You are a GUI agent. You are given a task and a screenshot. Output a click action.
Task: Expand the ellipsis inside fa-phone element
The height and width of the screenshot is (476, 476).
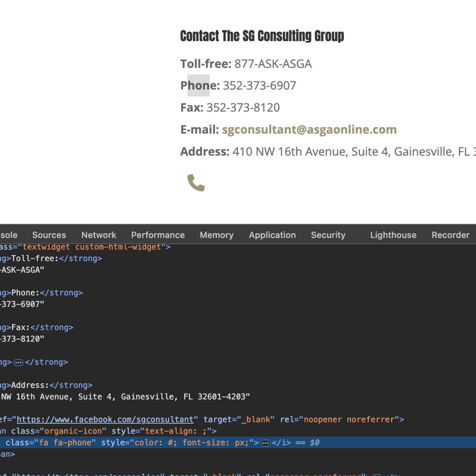[265, 443]
